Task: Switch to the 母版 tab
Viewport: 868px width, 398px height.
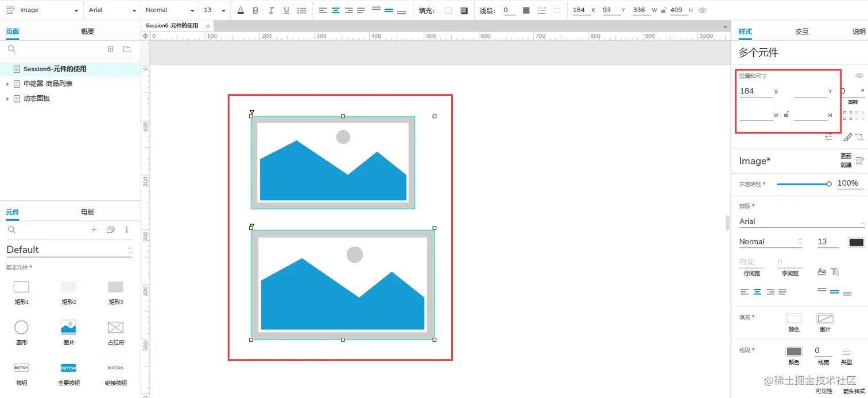Action: [x=87, y=212]
